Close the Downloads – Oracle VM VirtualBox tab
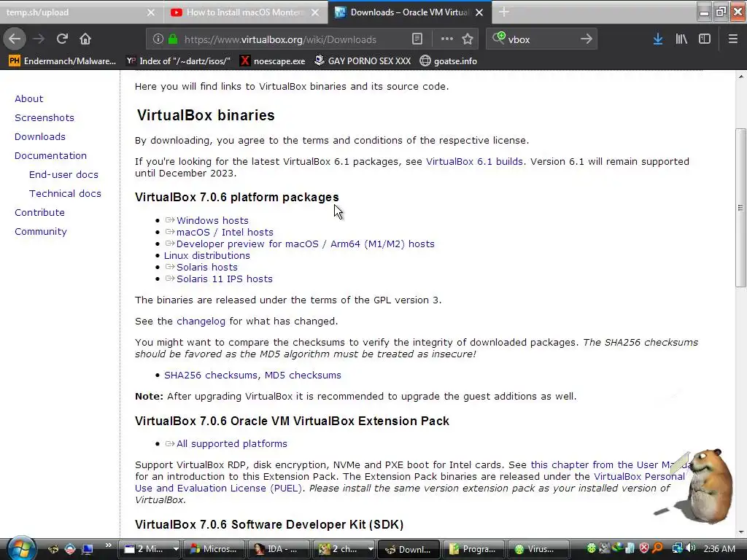Image resolution: width=747 pixels, height=560 pixels. 479,12
